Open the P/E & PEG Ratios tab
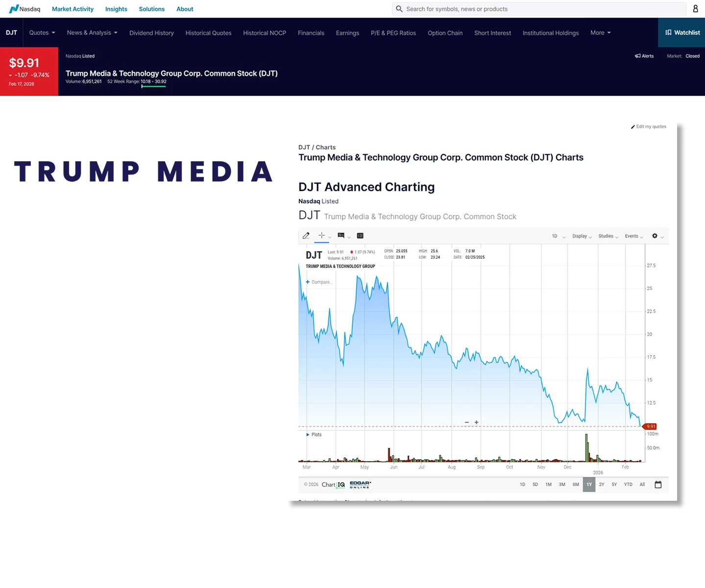The width and height of the screenshot is (705, 588). [393, 33]
